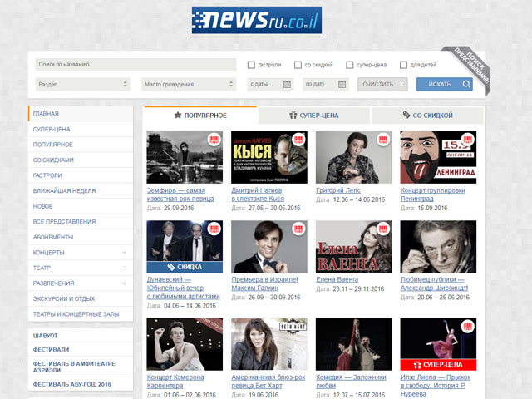This screenshot has height=399, width=532.
Task: Click СУПЕР-ЦЕНА badge on Илзе Лиепа poster
Action: coord(438,363)
